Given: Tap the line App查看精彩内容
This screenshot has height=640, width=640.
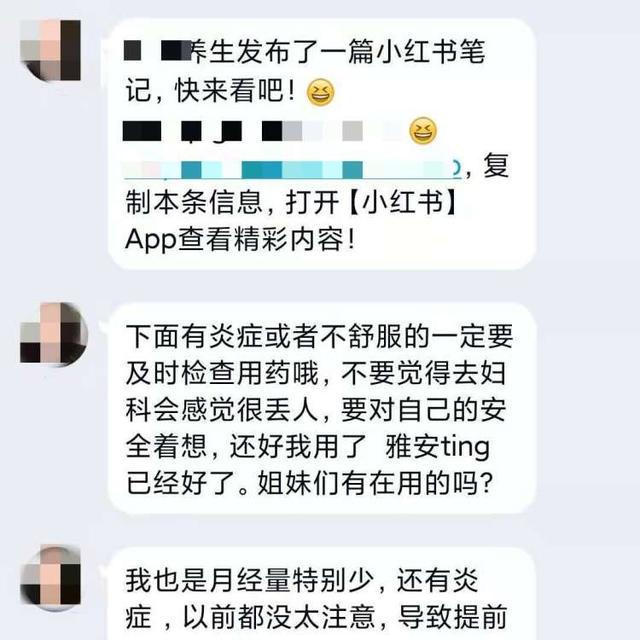Looking at the screenshot, I should (x=241, y=240).
